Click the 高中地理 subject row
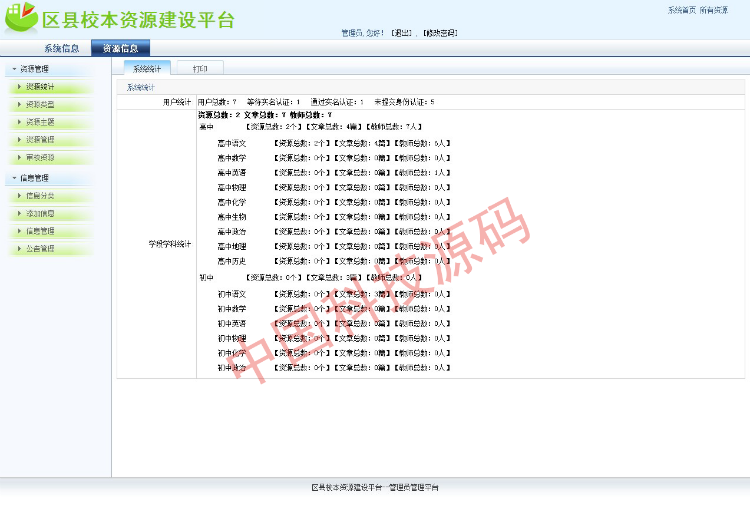This screenshot has width=750, height=507. click(333, 246)
